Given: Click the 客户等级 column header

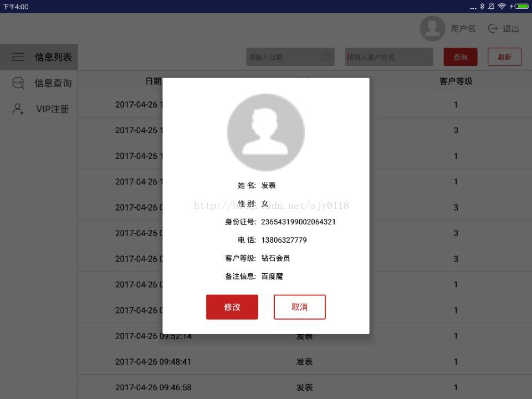Looking at the screenshot, I should [456, 81].
